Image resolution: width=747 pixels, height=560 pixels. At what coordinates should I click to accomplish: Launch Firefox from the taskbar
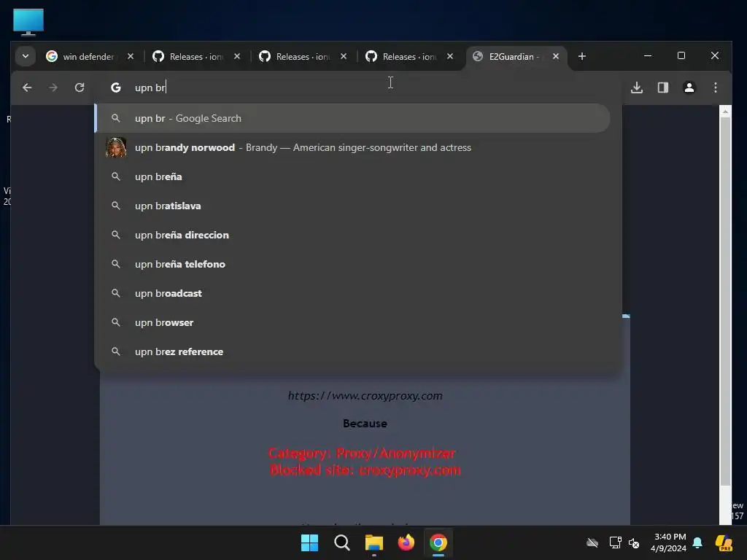pyautogui.click(x=406, y=542)
